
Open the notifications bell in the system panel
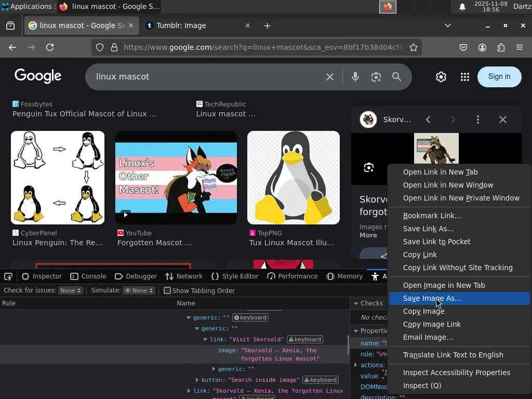462,7
